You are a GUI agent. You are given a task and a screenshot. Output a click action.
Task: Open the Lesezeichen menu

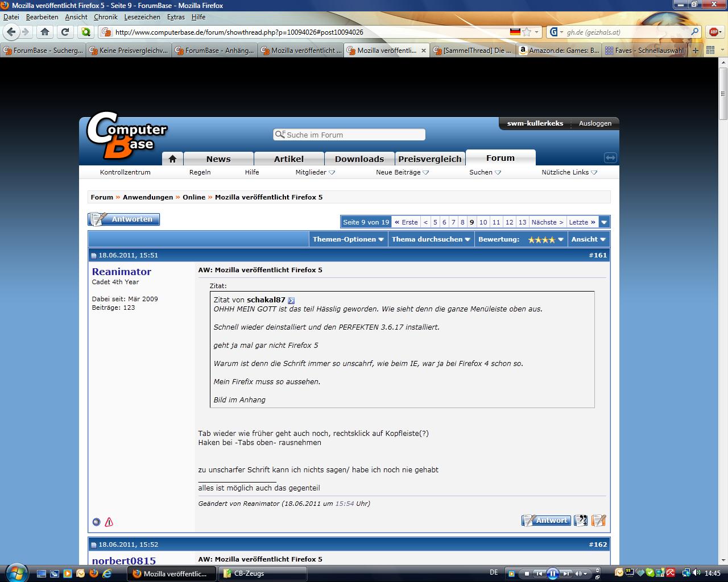143,17
